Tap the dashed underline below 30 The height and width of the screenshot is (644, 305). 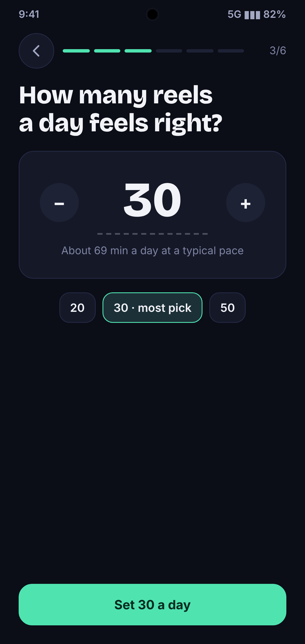[152, 234]
